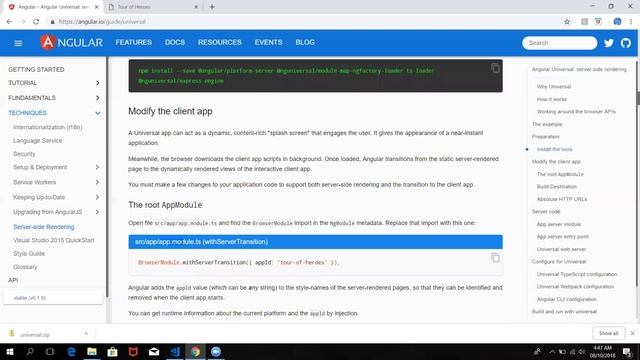The width and height of the screenshot is (640, 360).
Task: Jump to Why Universal section
Action: coord(553,87)
